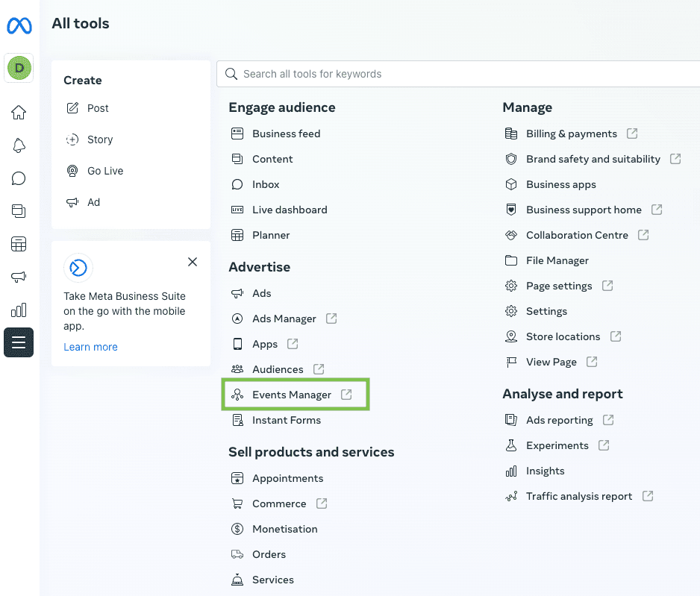The height and width of the screenshot is (596, 700).
Task: Click Learn more about the mobile app
Action: pyautogui.click(x=90, y=347)
